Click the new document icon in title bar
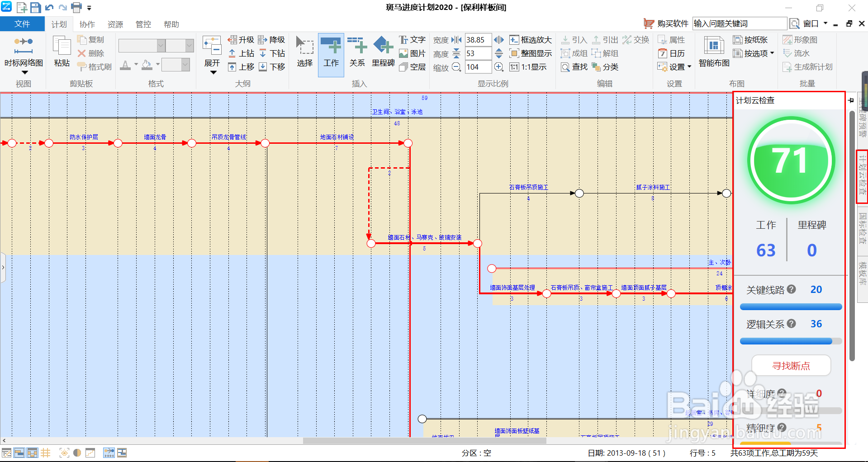868x462 pixels. click(x=22, y=8)
